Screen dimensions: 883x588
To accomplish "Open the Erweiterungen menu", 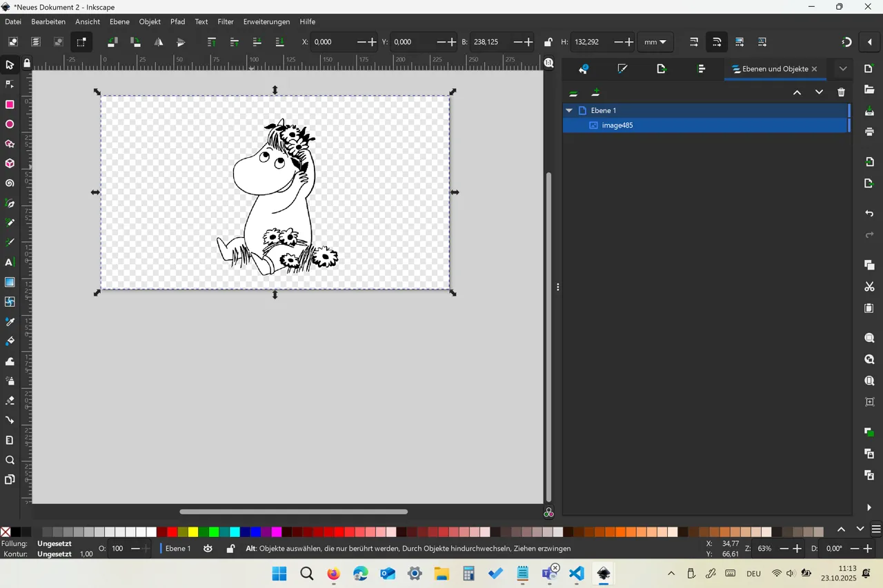I will tap(266, 22).
